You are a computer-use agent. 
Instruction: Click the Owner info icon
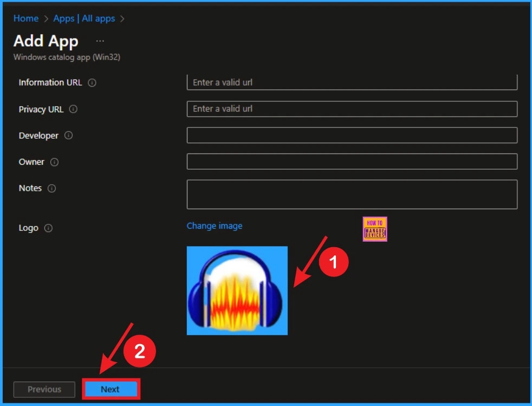point(54,162)
